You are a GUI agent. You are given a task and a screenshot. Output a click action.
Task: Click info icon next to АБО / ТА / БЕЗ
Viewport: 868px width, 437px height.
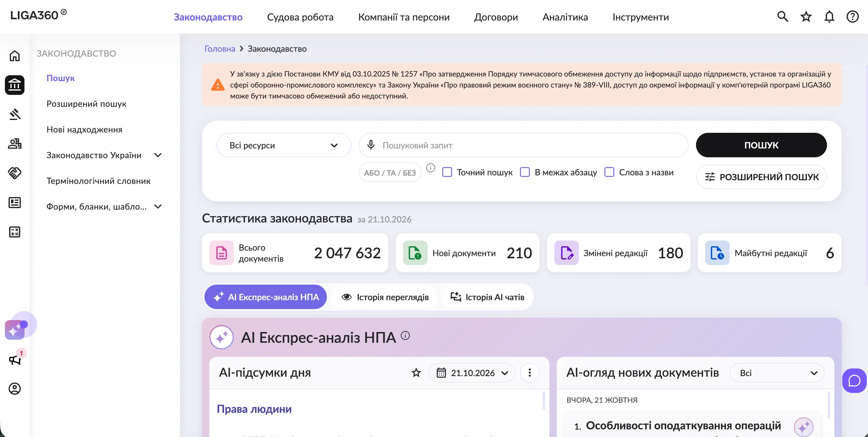[430, 168]
